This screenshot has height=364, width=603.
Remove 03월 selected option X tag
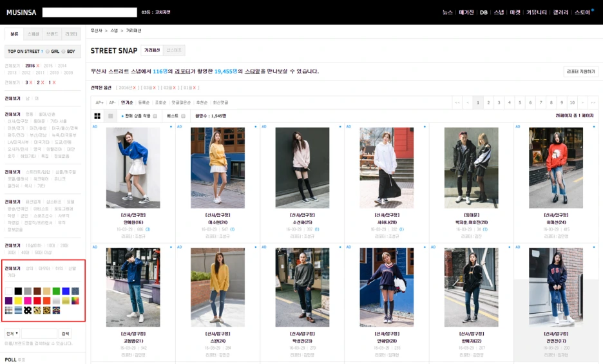[x=154, y=88]
